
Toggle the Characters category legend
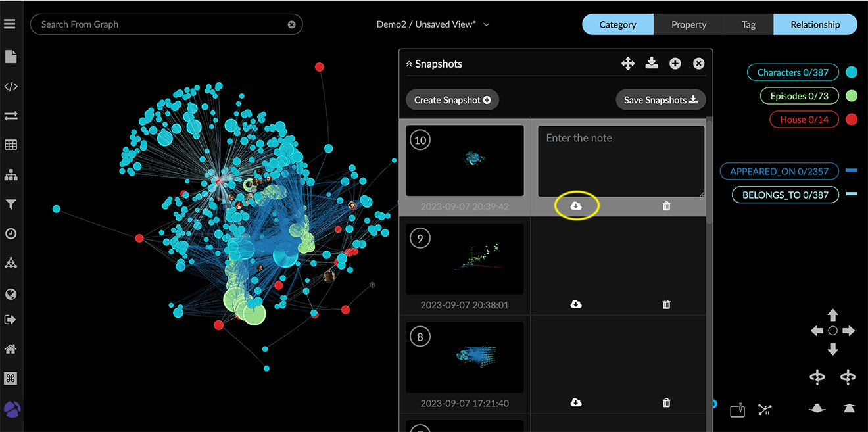792,72
